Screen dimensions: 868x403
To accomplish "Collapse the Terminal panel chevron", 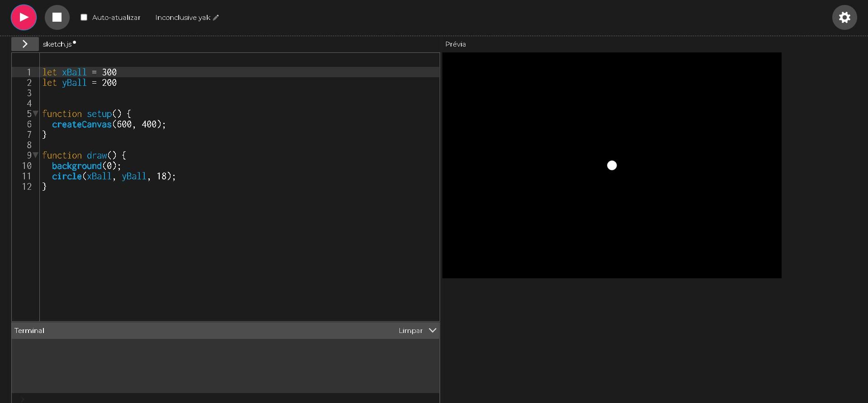I will pos(432,330).
